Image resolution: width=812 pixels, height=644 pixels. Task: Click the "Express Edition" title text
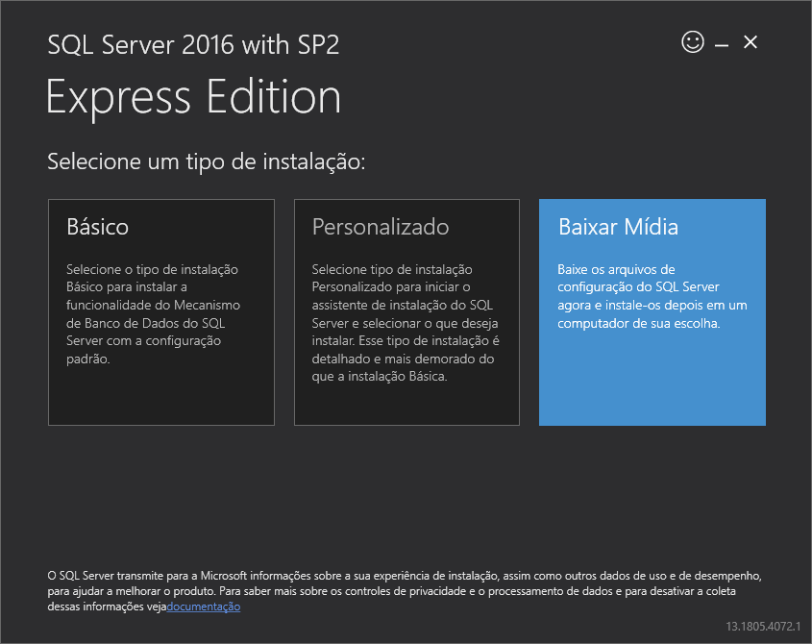(193, 97)
